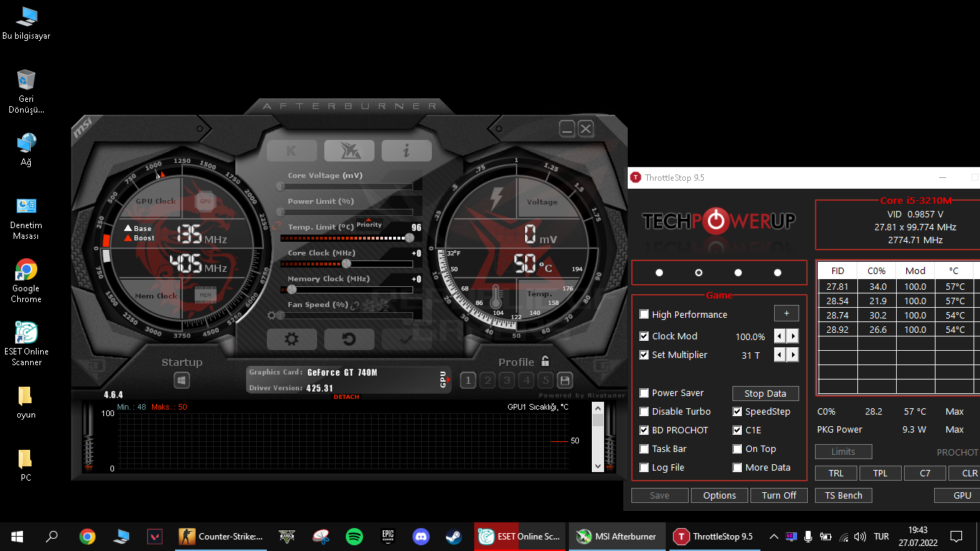This screenshot has height=551, width=980.
Task: Select the first ThrottleStop profile radio button
Action: 659,273
